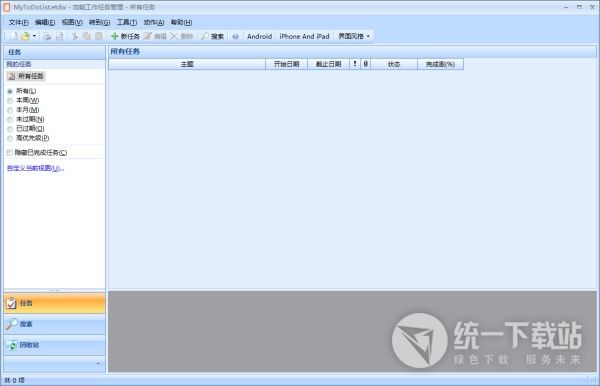This screenshot has height=386, width=600.
Task: Click the copy toolbar icon
Action: pos(87,36)
